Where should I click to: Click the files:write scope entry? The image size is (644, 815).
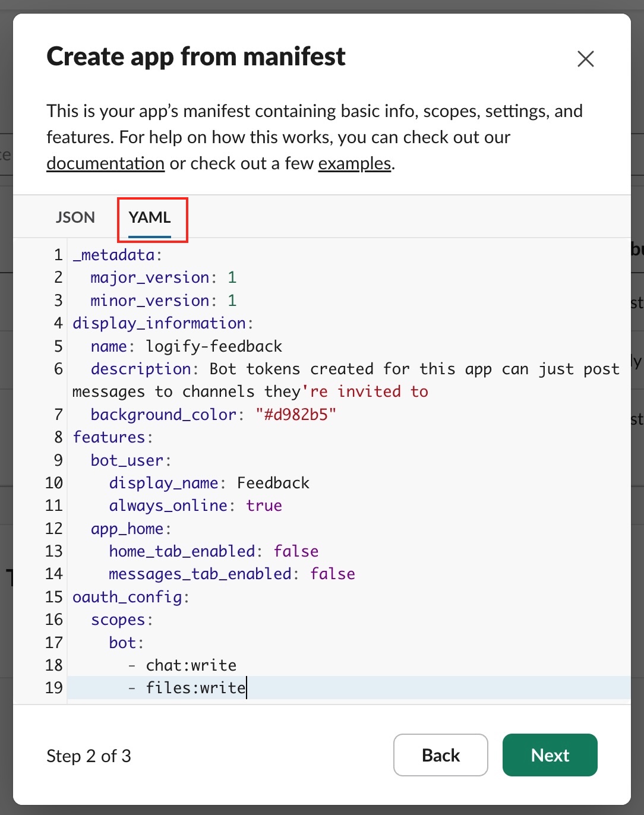click(x=195, y=688)
